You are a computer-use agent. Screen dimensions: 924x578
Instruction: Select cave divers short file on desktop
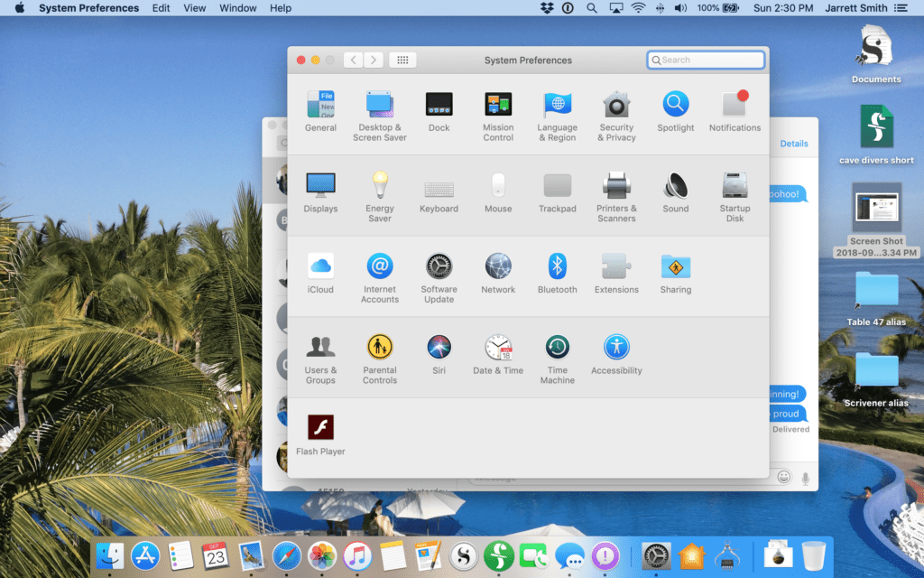click(876, 135)
